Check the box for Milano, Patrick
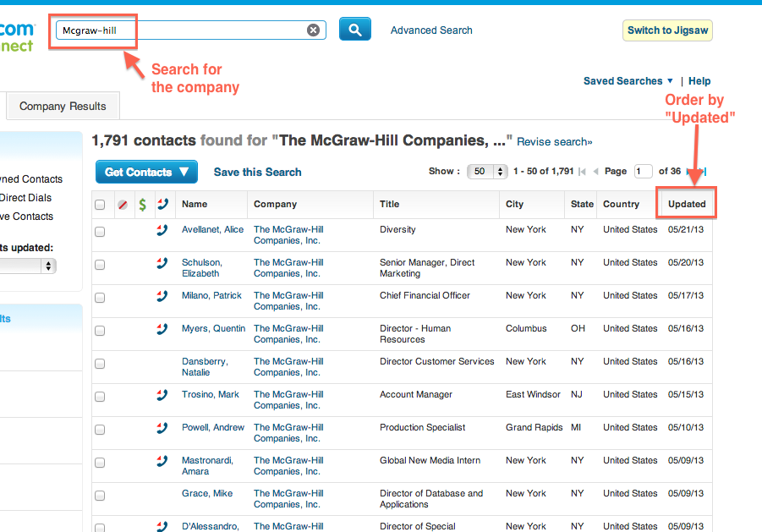 (100, 298)
